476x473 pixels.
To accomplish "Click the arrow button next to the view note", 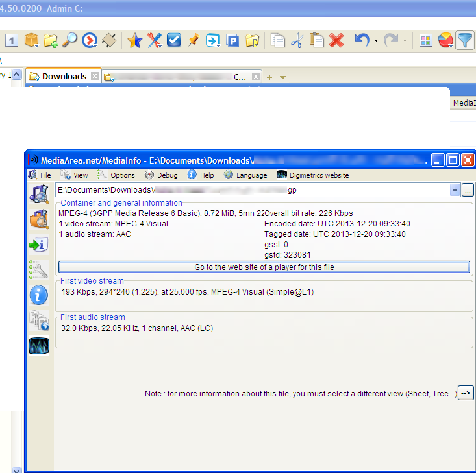I will 466,393.
